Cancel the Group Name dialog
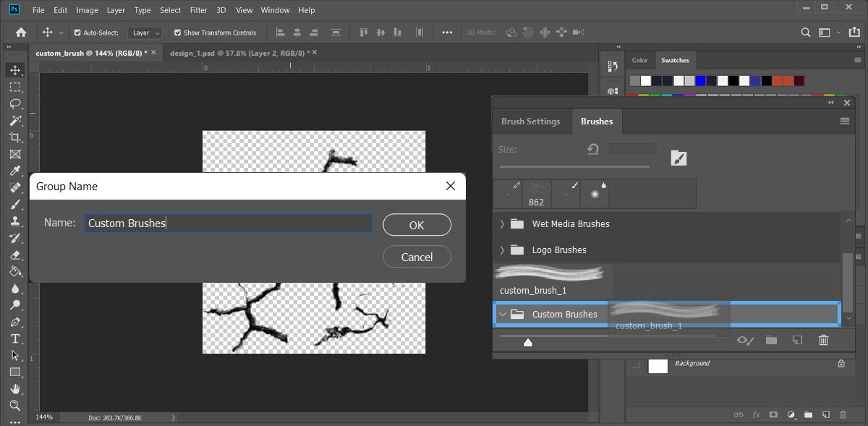Image resolution: width=868 pixels, height=426 pixels. (x=417, y=257)
